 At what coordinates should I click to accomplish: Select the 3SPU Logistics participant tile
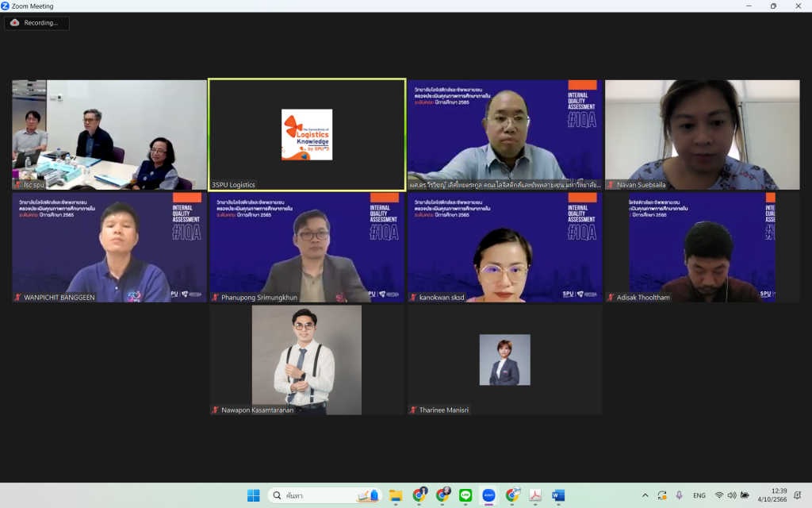(x=307, y=135)
